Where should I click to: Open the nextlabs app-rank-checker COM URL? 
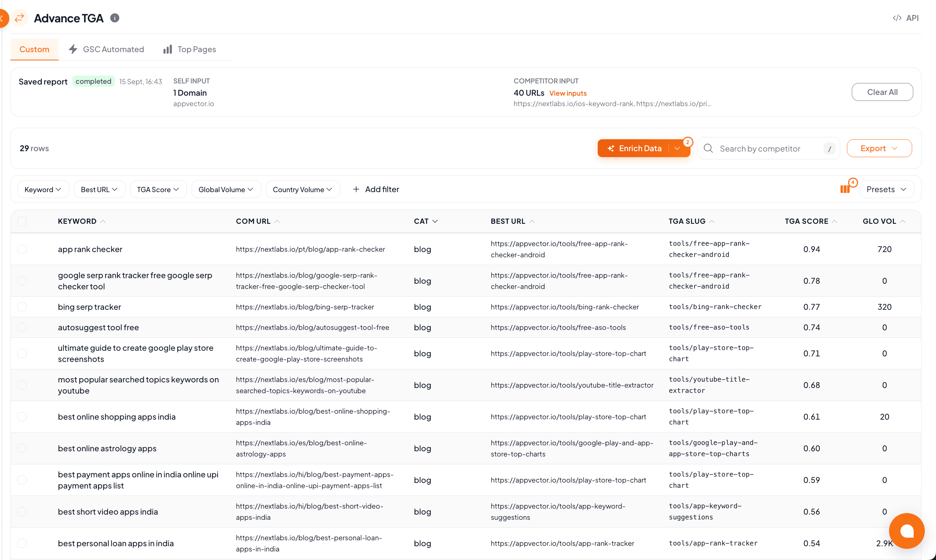coord(310,249)
